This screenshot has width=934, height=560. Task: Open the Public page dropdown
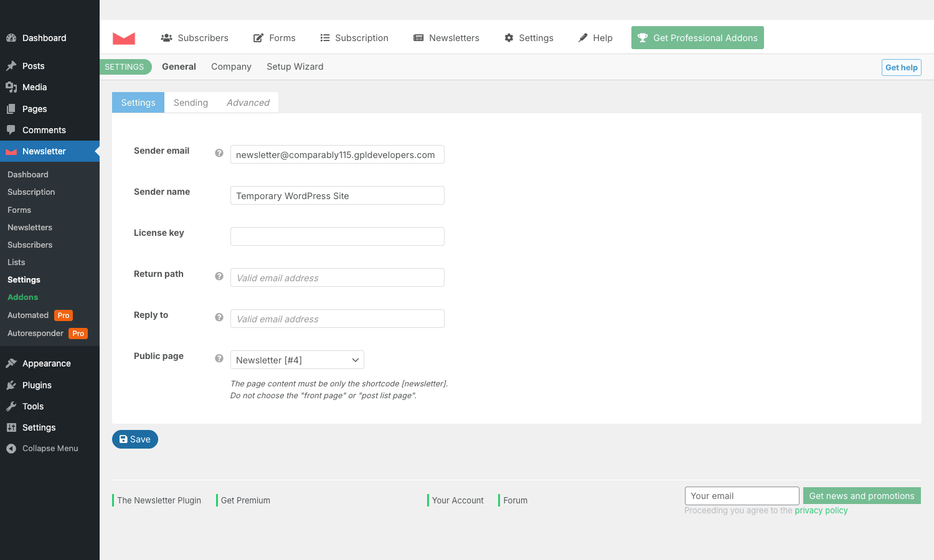point(297,360)
